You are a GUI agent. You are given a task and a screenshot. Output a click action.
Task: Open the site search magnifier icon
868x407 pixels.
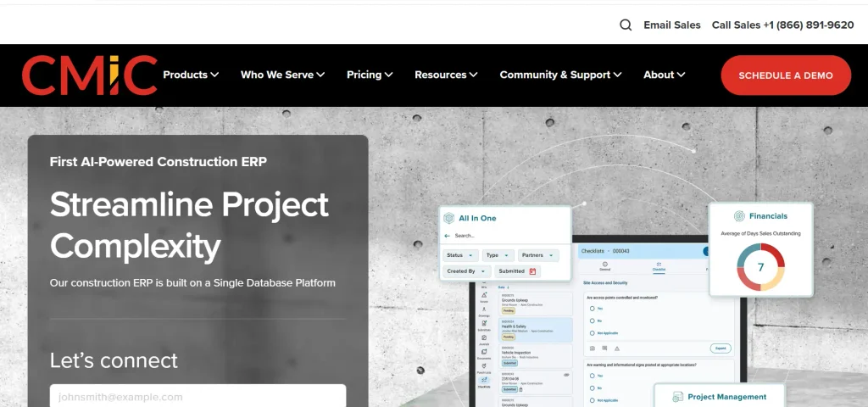click(626, 25)
